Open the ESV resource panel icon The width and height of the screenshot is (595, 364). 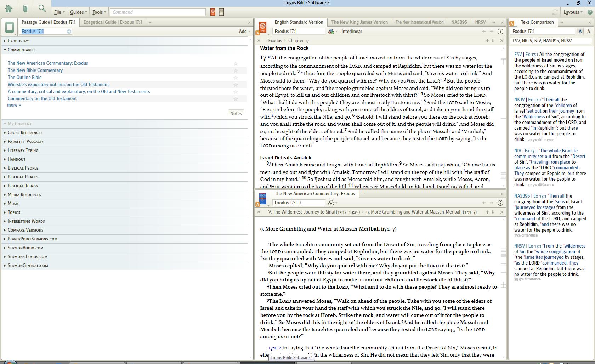point(262,27)
